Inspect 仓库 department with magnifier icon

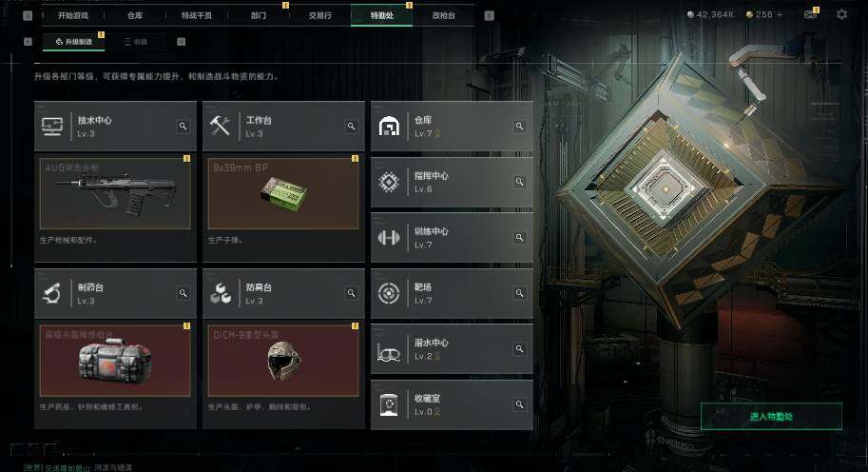click(519, 127)
